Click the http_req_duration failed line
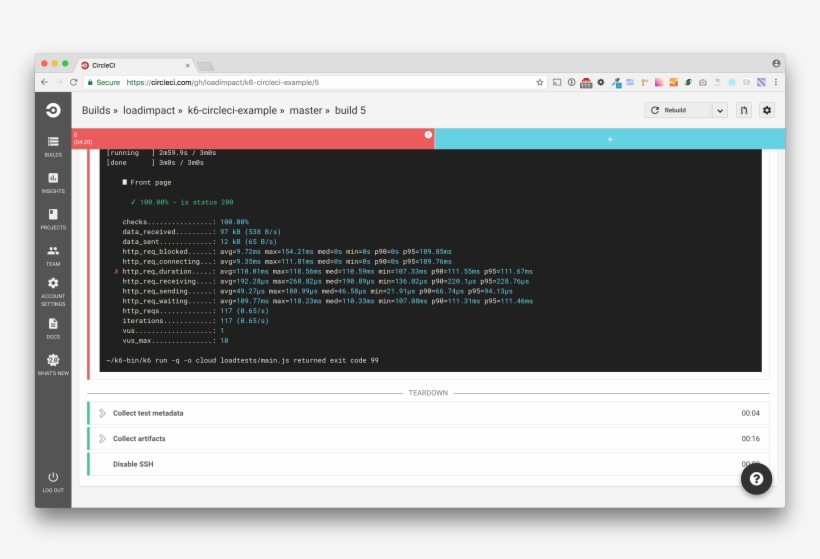The width and height of the screenshot is (820, 559). tap(323, 271)
